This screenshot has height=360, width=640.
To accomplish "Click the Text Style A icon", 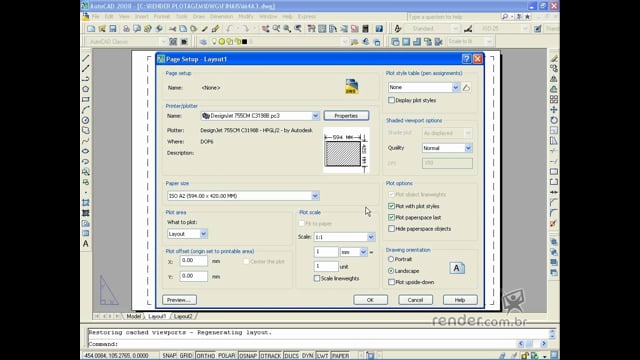I will [398, 29].
